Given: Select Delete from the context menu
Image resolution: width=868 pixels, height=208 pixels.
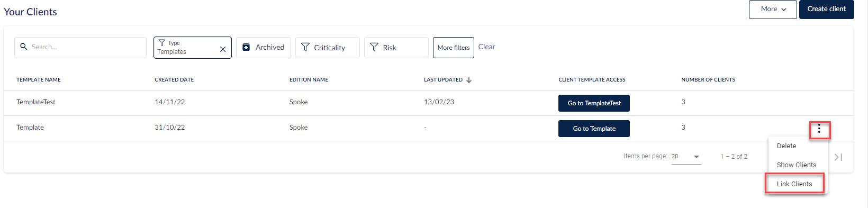Looking at the screenshot, I should point(786,146).
